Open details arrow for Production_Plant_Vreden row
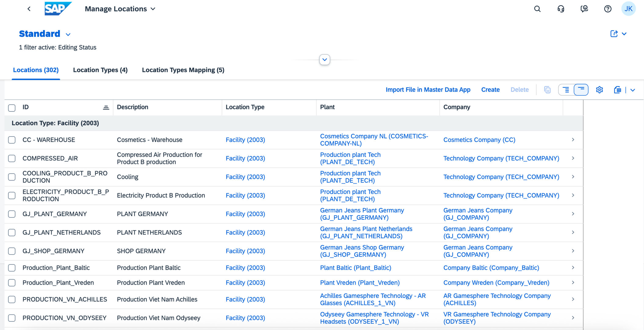 [573, 283]
